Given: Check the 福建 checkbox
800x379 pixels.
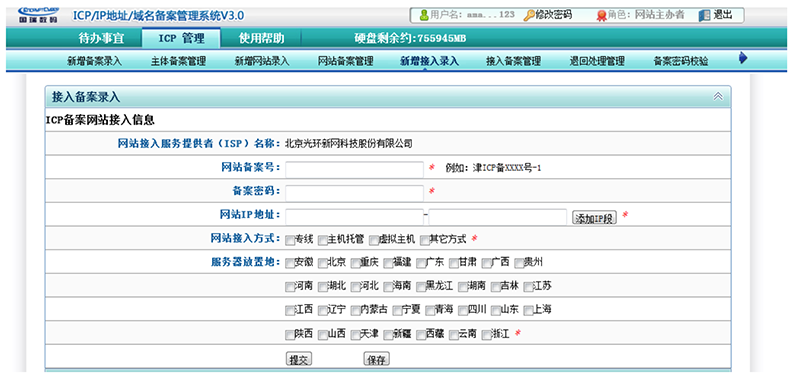Looking at the screenshot, I should pyautogui.click(x=388, y=263).
